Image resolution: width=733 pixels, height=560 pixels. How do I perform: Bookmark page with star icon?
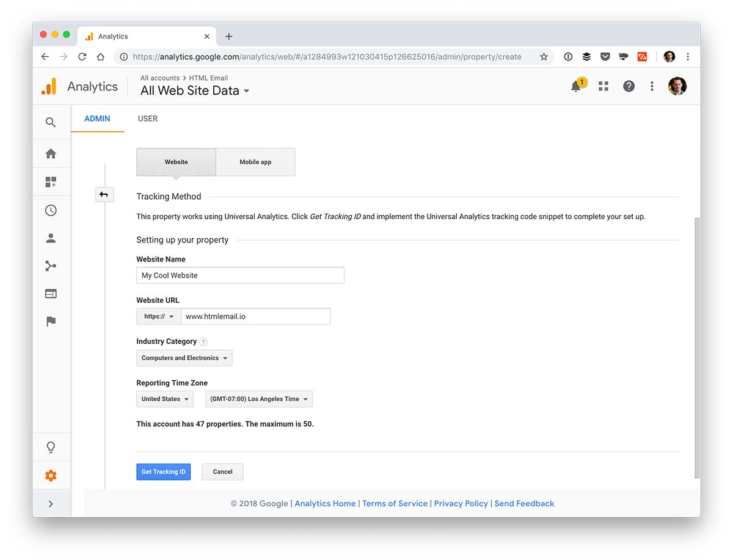tap(544, 57)
